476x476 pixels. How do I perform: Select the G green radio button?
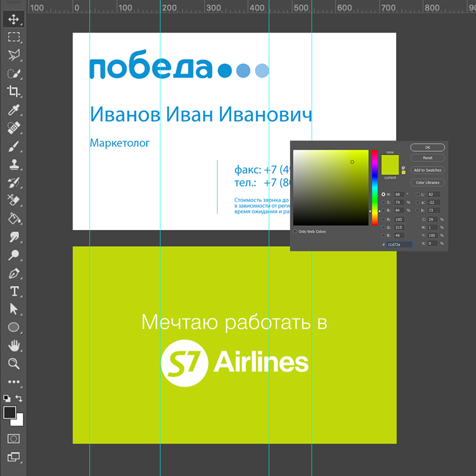[x=383, y=227]
